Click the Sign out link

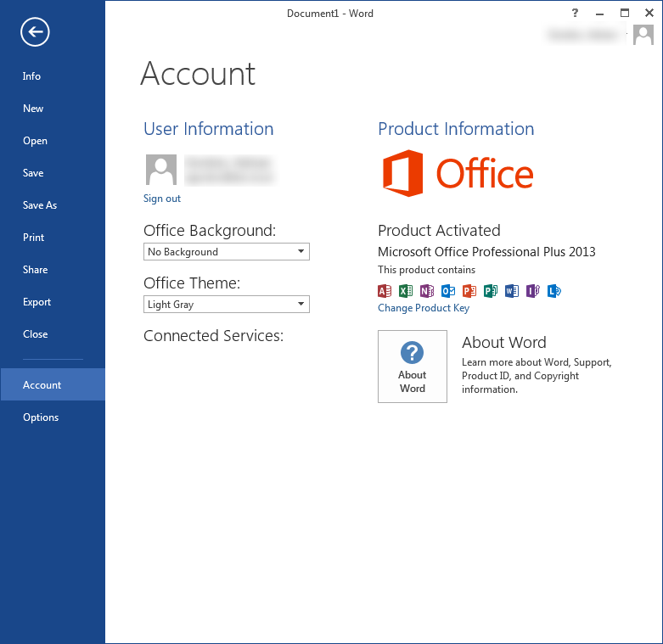[x=162, y=199]
